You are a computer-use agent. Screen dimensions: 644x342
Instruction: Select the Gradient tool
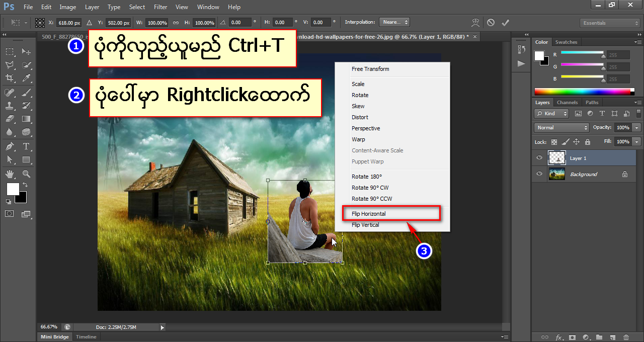point(27,119)
